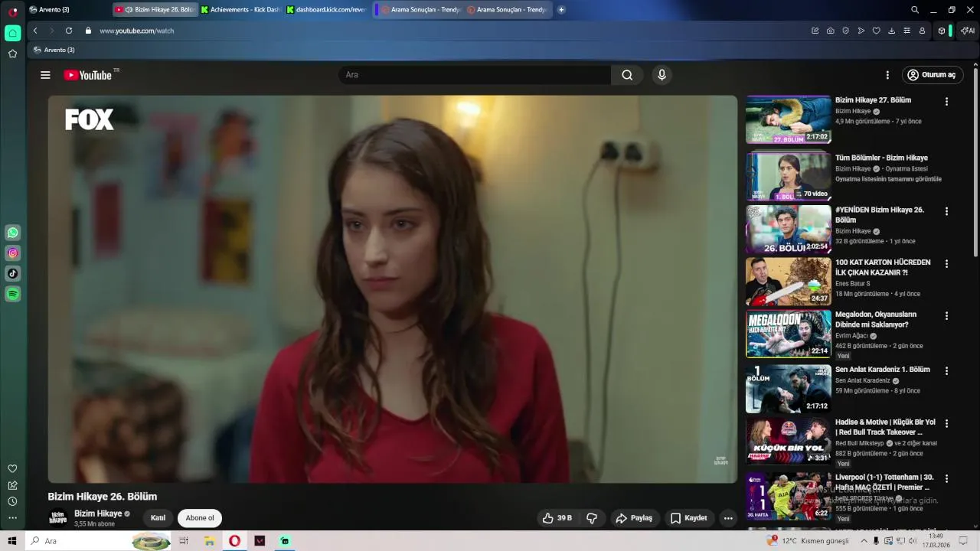Screen dimensions: 980x551
Task: Open the Arvento (3) workspace label in the title bar
Action: (x=49, y=10)
